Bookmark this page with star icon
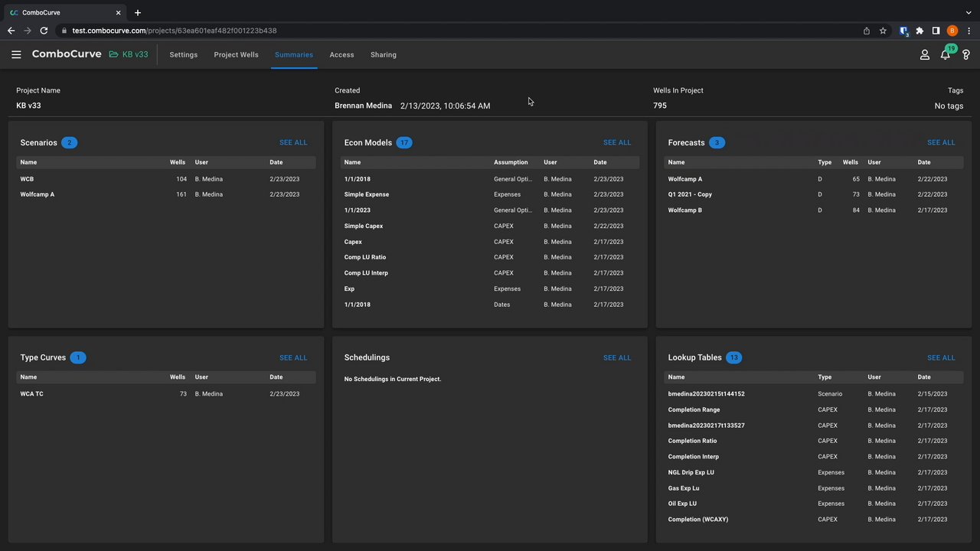This screenshot has height=551, width=980. coord(883,31)
